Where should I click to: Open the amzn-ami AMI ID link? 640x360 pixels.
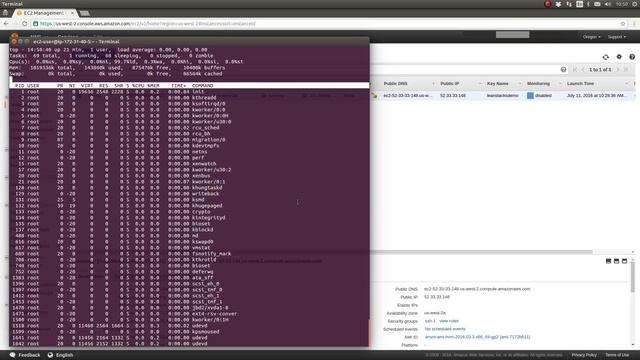(477, 337)
